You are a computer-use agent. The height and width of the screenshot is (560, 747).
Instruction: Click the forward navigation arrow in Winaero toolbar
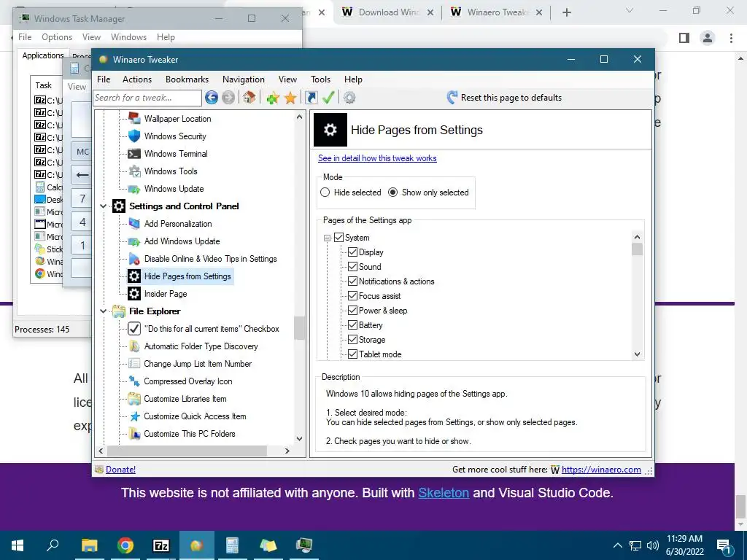[228, 98]
